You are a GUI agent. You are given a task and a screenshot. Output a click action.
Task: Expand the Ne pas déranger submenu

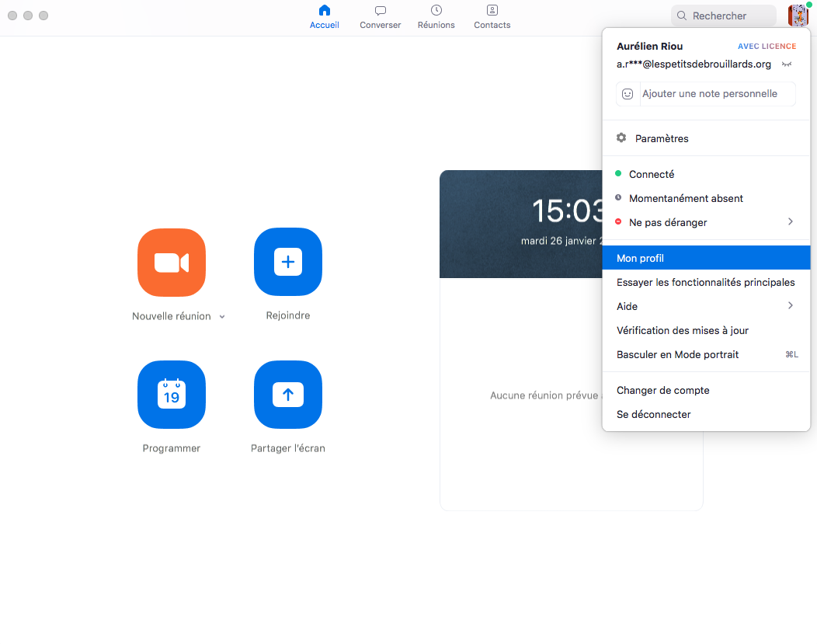point(790,222)
